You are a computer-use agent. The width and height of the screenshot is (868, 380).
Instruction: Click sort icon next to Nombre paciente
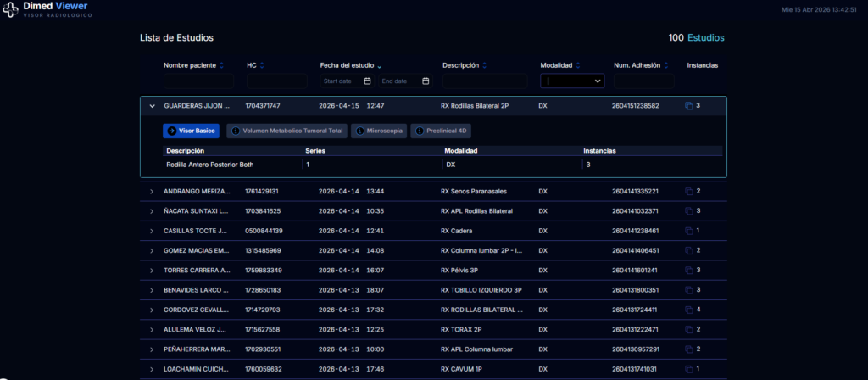tap(221, 65)
